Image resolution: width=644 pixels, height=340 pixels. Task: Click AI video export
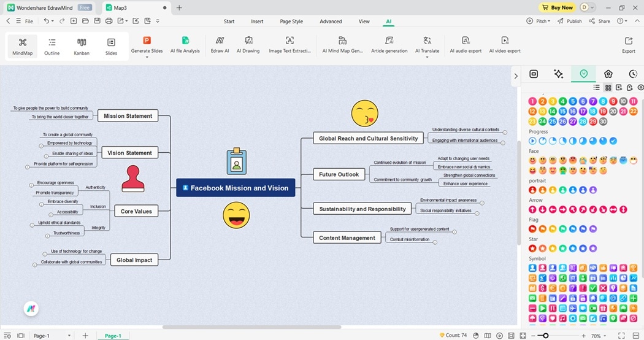[x=505, y=44]
